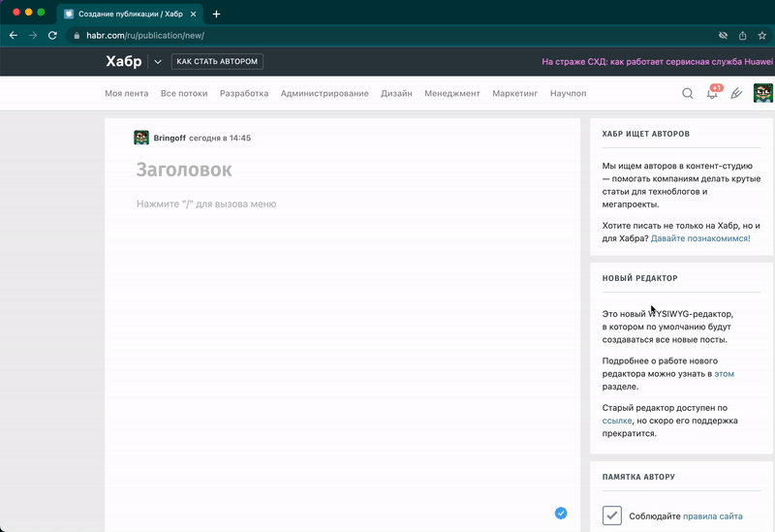Screen dimensions: 775x532
Task: Click the сегодня в 14:45 timestamp
Action: click(220, 138)
